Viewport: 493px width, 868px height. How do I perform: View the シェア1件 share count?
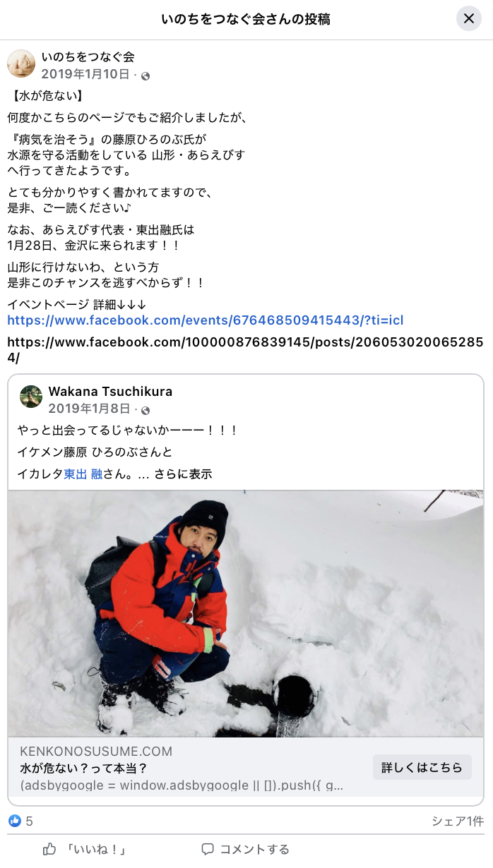(458, 821)
